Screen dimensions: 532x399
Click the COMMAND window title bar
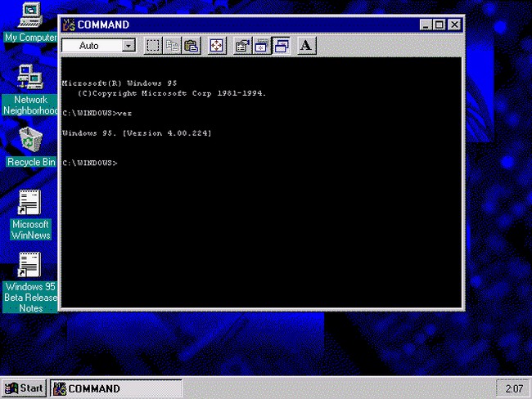[x=246, y=25]
